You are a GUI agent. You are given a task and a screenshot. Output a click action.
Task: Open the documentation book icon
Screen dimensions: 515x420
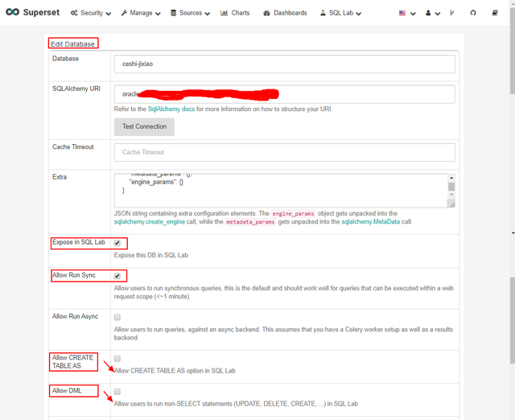(x=496, y=13)
